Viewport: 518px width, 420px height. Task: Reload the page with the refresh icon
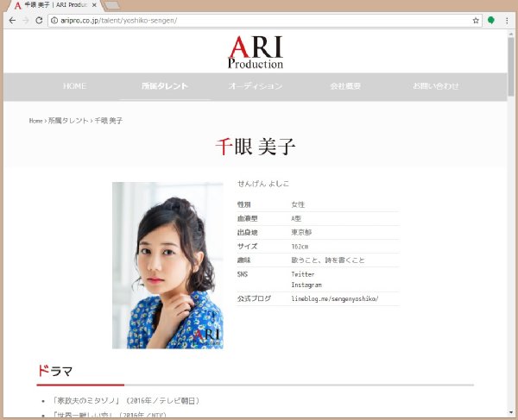(x=39, y=21)
